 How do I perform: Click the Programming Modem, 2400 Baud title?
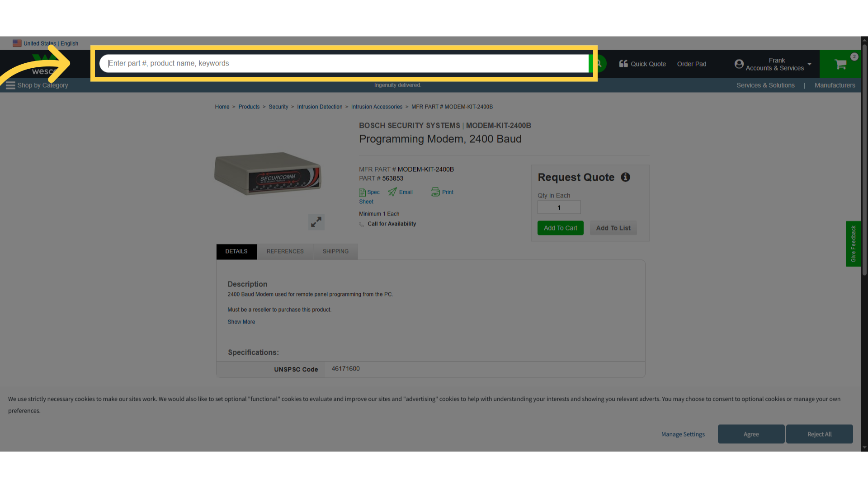pyautogui.click(x=440, y=139)
